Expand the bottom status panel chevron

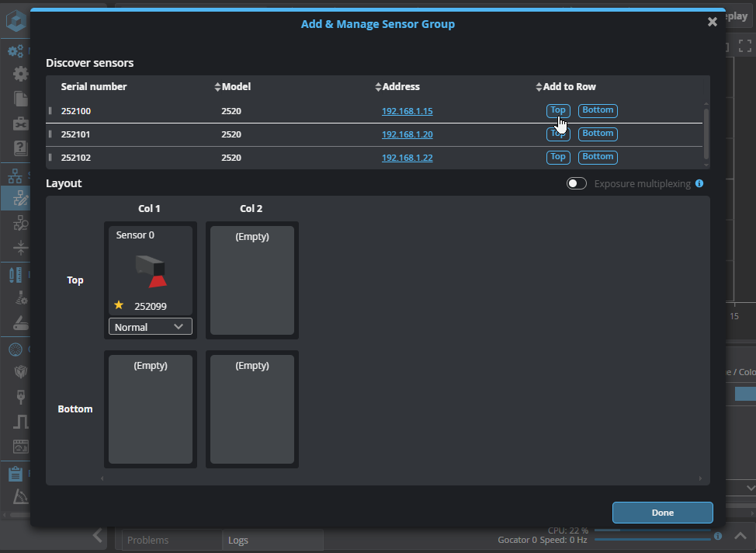(x=740, y=536)
